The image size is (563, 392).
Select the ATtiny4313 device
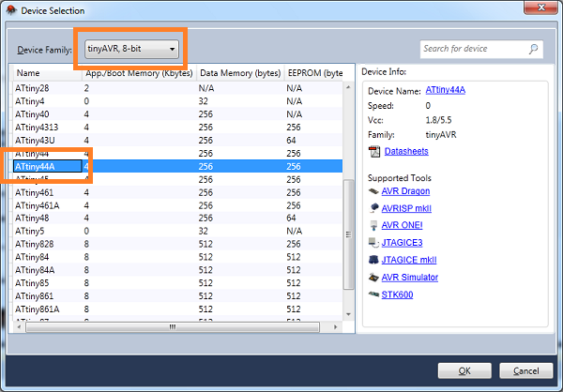(178, 128)
